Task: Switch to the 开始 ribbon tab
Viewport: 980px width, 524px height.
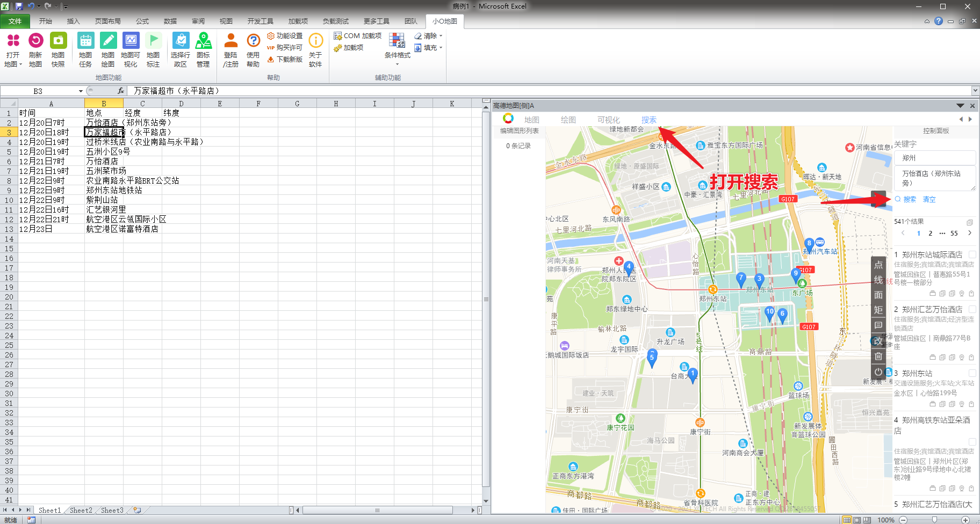Action: [x=46, y=21]
